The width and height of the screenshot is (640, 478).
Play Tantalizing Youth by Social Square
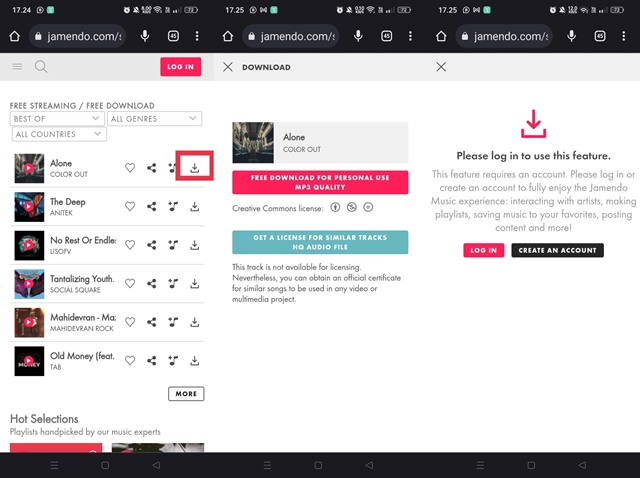coord(29,283)
